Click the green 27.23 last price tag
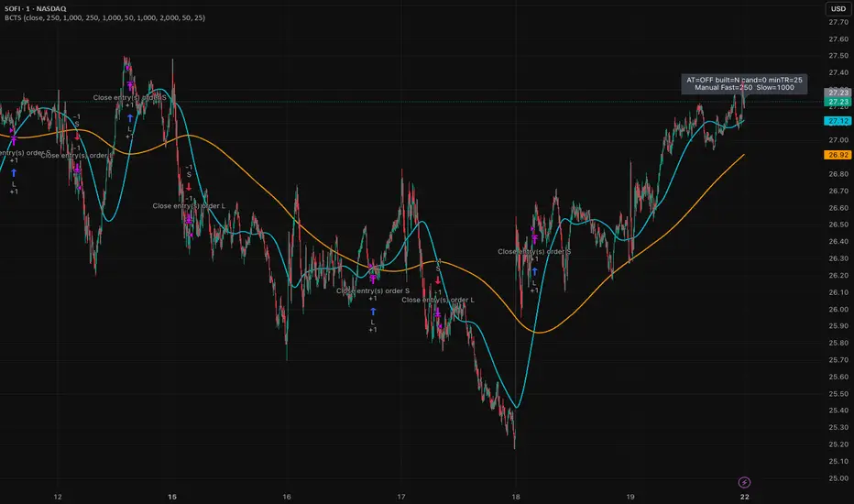The image size is (854, 504). (x=838, y=102)
